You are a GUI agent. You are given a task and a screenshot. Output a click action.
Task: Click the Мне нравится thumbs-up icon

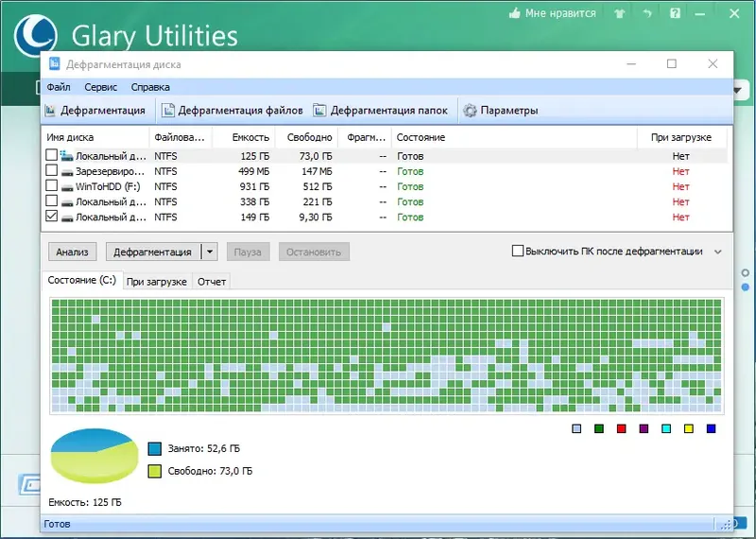[514, 13]
